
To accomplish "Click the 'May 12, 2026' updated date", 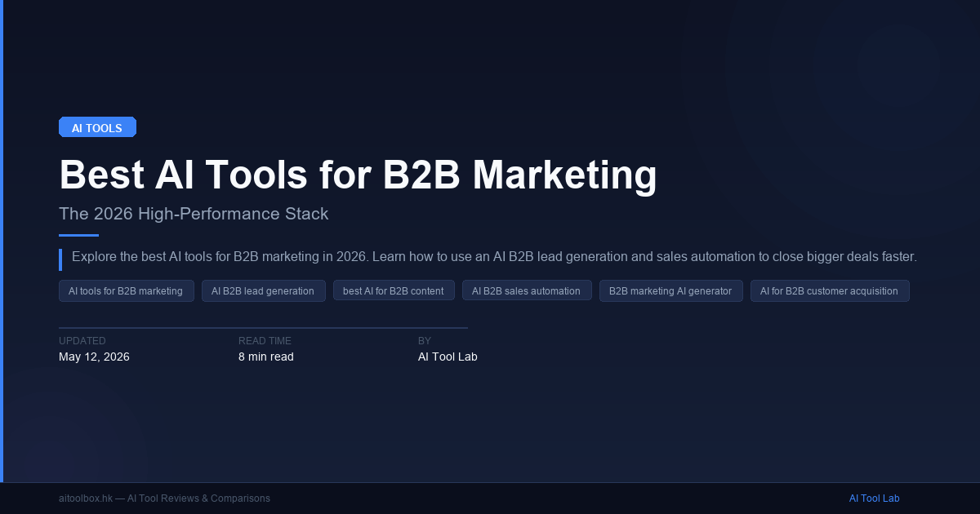I will (x=94, y=357).
